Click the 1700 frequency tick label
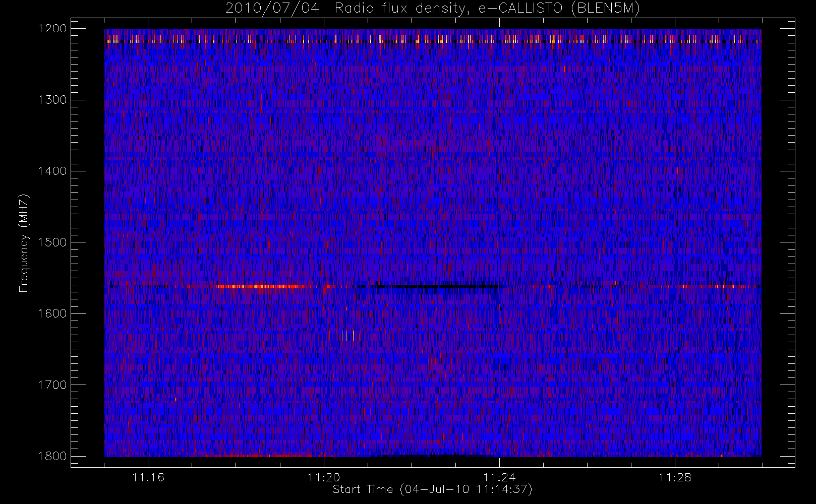This screenshot has width=816, height=504. (x=52, y=385)
